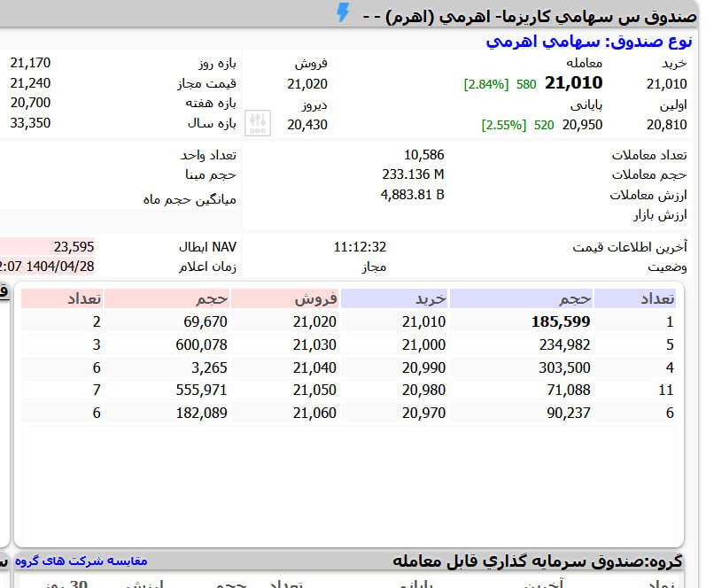
Task: Select last trade price 21,010 in bold
Action: pos(574,83)
